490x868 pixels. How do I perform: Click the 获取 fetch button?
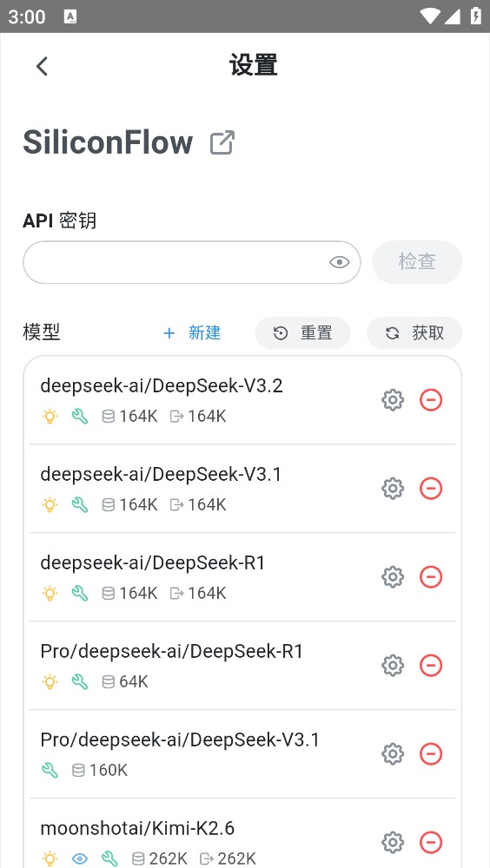click(414, 332)
